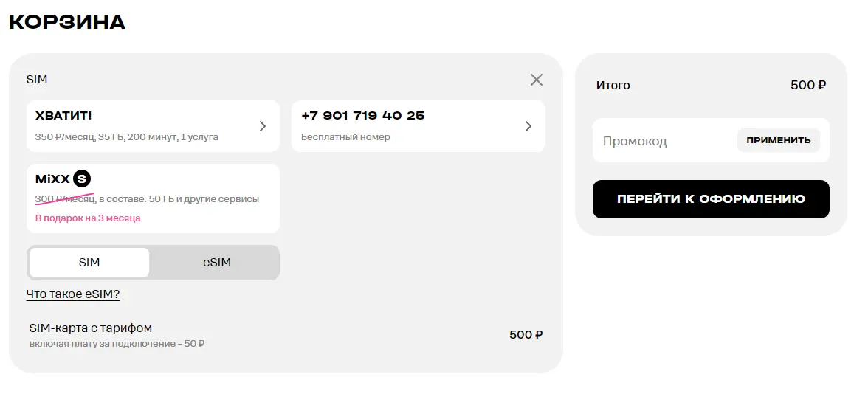Click the КОРЗИНА page heading

click(x=67, y=22)
